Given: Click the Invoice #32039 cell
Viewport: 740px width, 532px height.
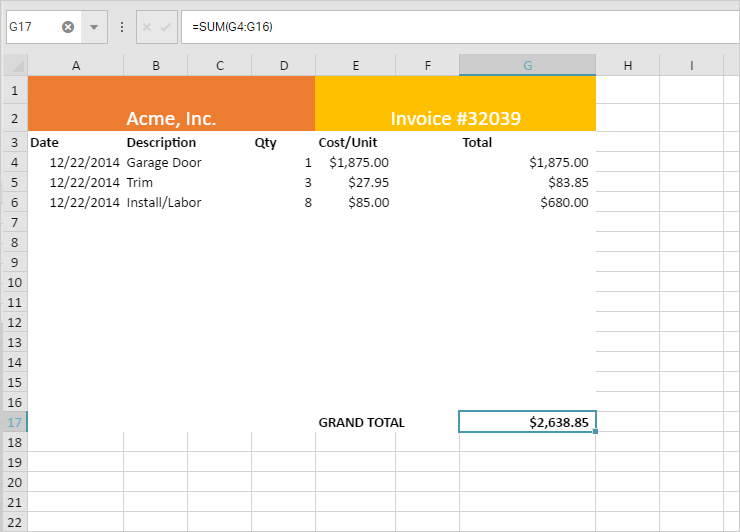Looking at the screenshot, I should click(455, 104).
